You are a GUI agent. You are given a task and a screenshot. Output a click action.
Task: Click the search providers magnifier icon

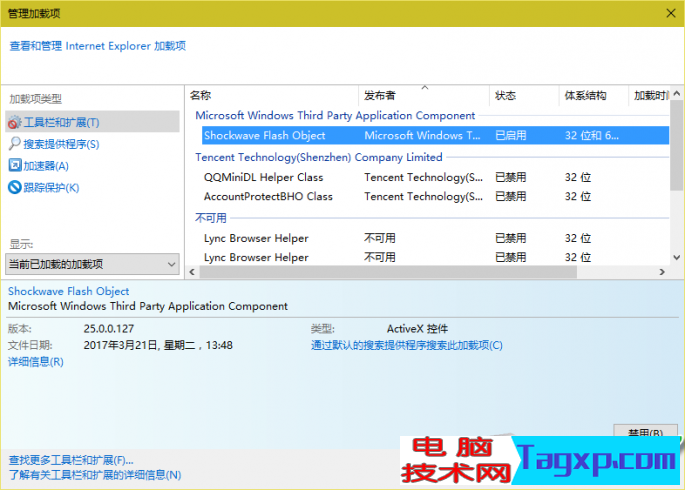[14, 144]
